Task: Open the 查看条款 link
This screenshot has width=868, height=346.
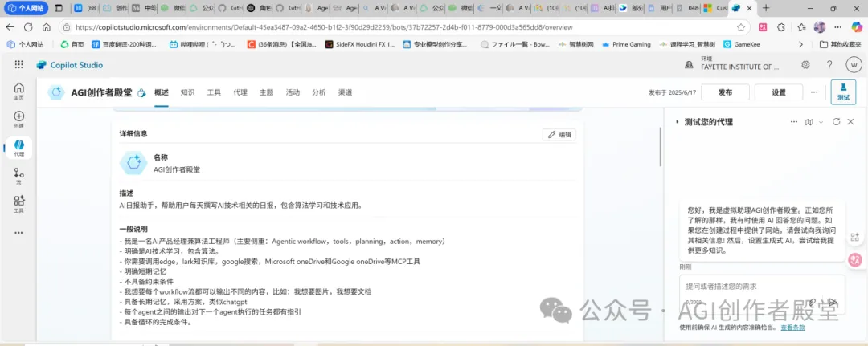Action: click(792, 328)
